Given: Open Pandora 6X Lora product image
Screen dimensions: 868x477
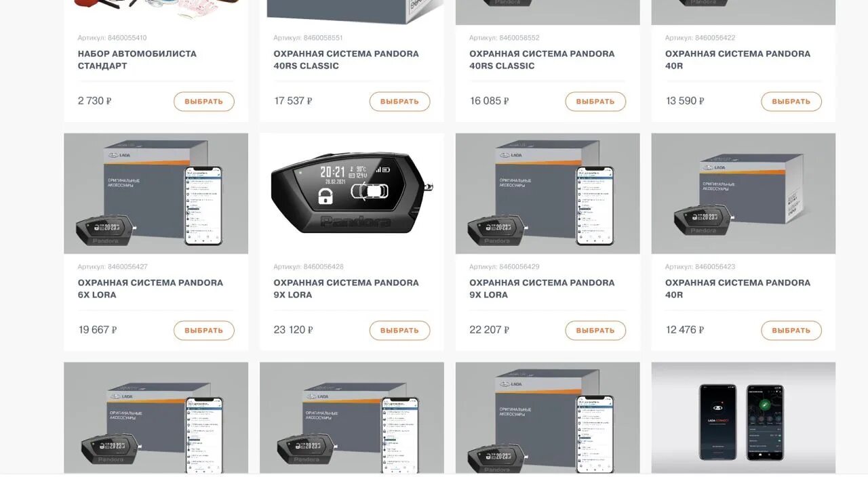Looking at the screenshot, I should click(156, 193).
